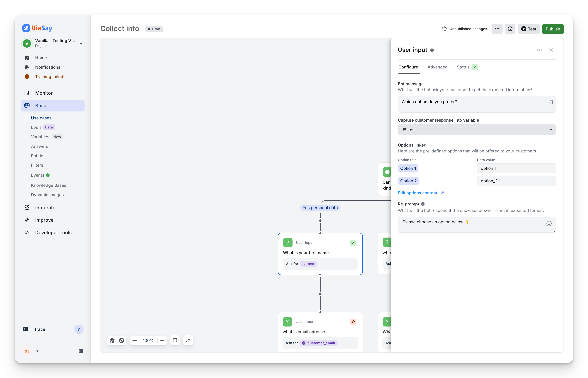The height and width of the screenshot is (378, 588).
Task: Zoom in with the plus icon
Action: [x=162, y=341]
